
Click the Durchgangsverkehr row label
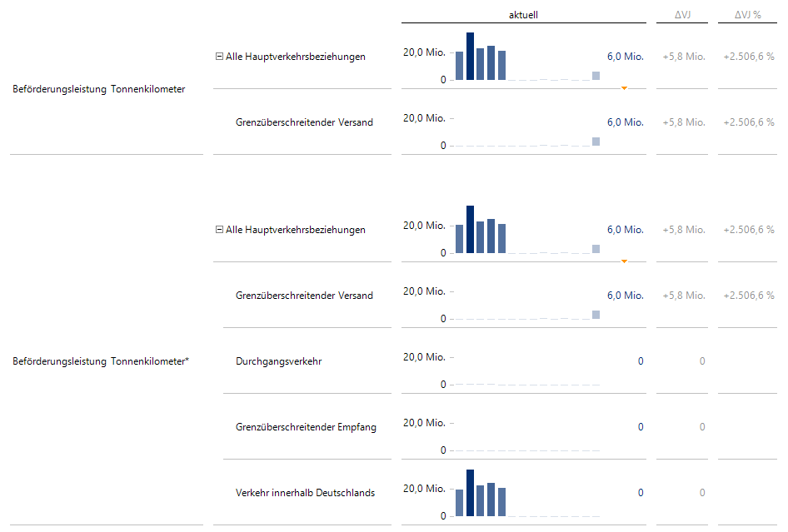tap(278, 361)
